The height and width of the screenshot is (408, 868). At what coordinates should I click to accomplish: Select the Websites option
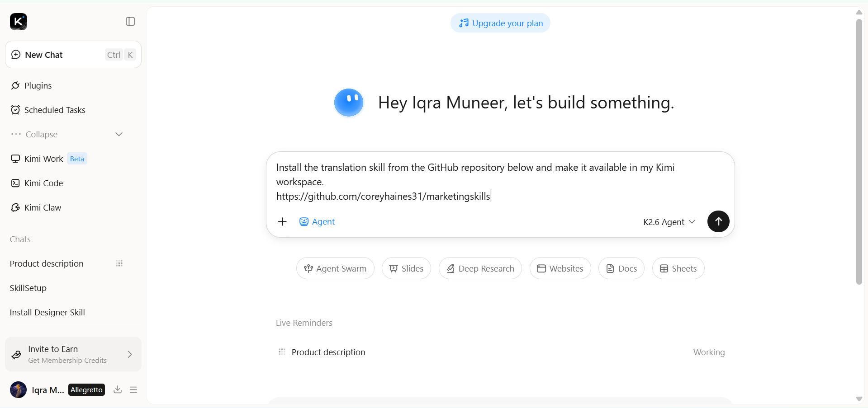[x=560, y=268]
